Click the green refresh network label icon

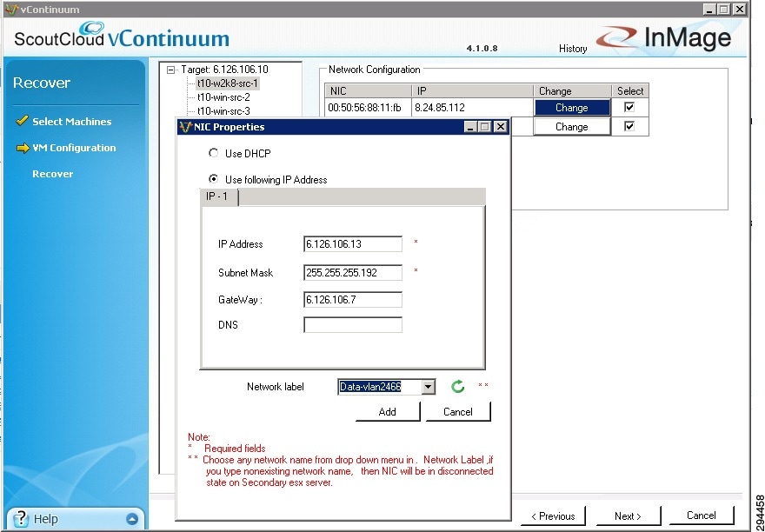[x=457, y=387]
